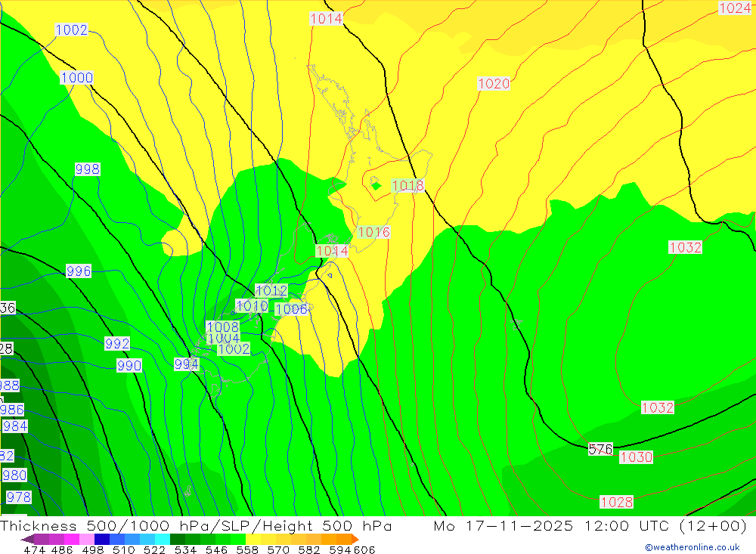Image resolution: width=756 pixels, height=554 pixels.
Task: Click legend value 510
Action: pos(123,550)
